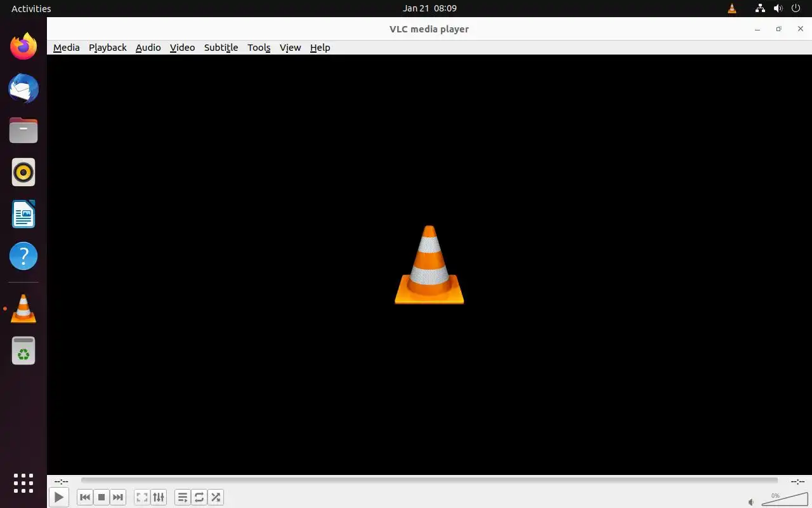
Task: Click the VLC cone video area
Action: coord(429,265)
